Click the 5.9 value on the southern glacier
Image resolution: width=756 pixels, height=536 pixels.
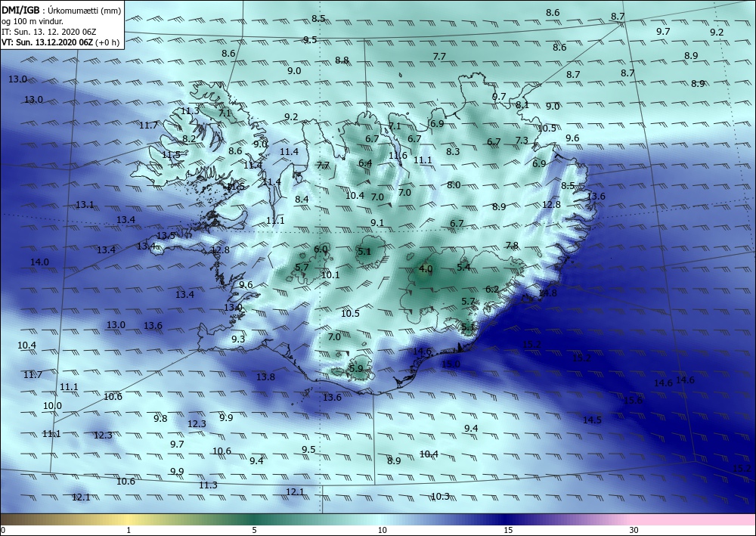[x=356, y=369]
